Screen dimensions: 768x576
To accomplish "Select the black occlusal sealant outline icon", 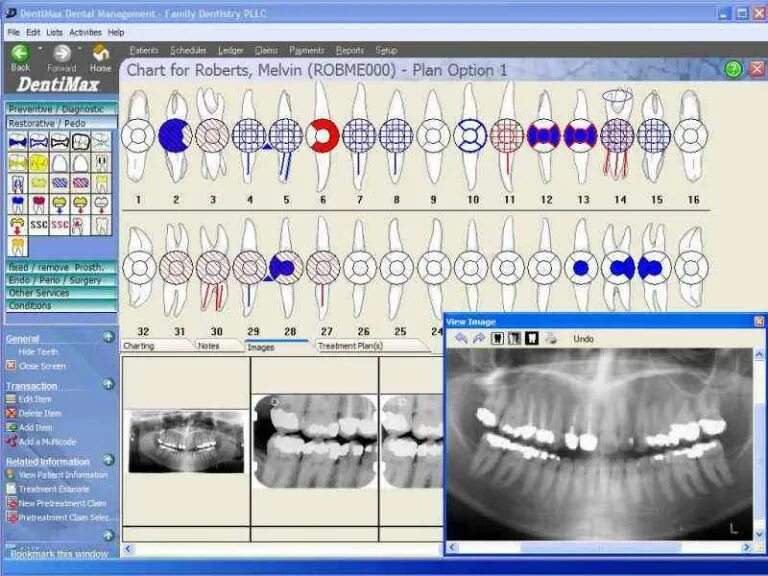I will (x=80, y=142).
